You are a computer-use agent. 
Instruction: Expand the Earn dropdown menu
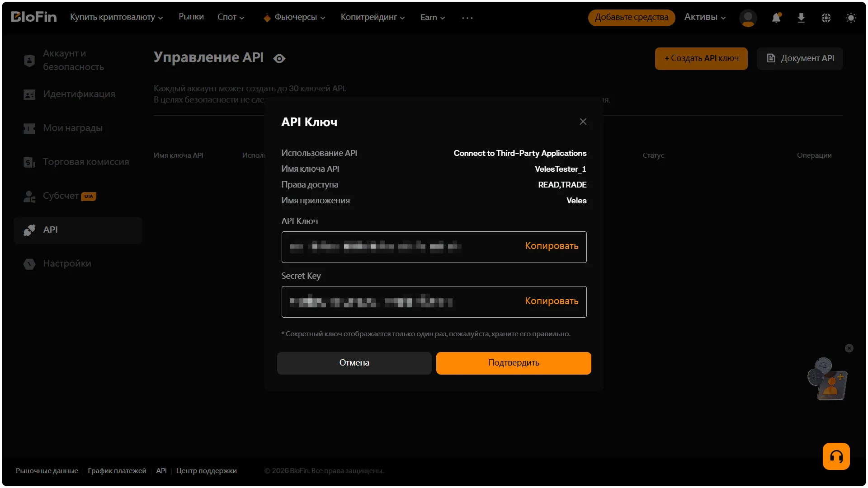tap(433, 17)
